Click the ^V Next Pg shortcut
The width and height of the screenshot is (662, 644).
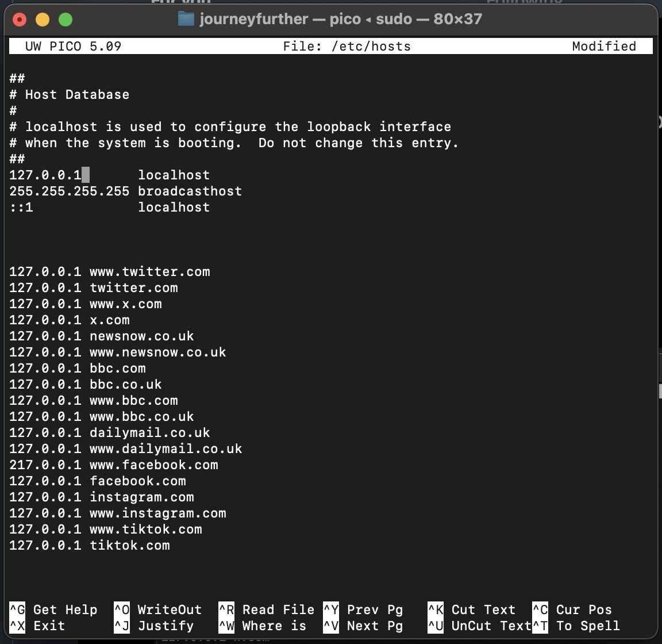pyautogui.click(x=363, y=626)
